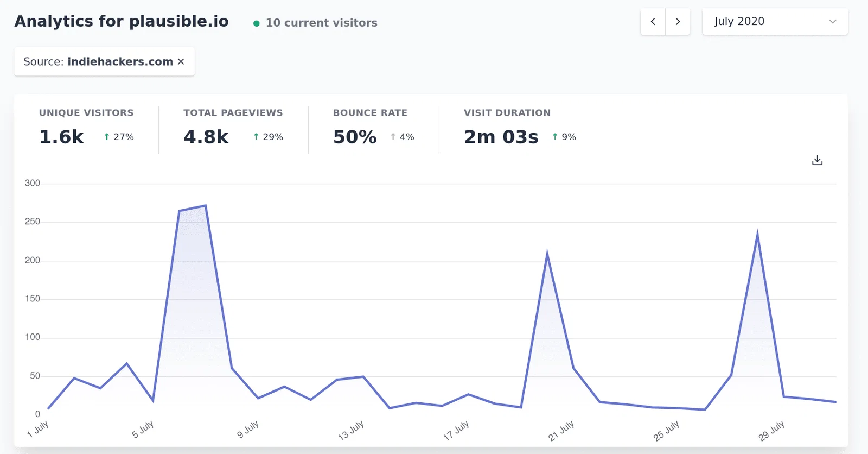
Task: Select the Visit Duration metric
Action: pyautogui.click(x=507, y=113)
